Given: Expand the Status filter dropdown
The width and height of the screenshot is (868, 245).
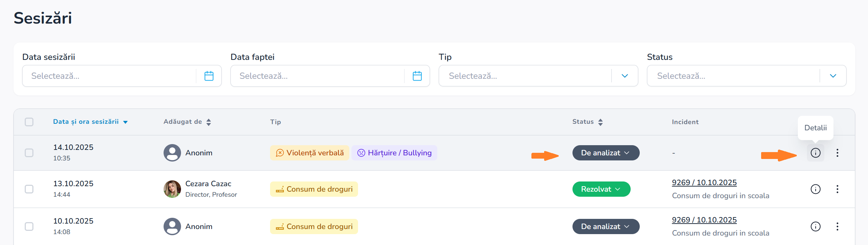Looking at the screenshot, I should (x=833, y=76).
